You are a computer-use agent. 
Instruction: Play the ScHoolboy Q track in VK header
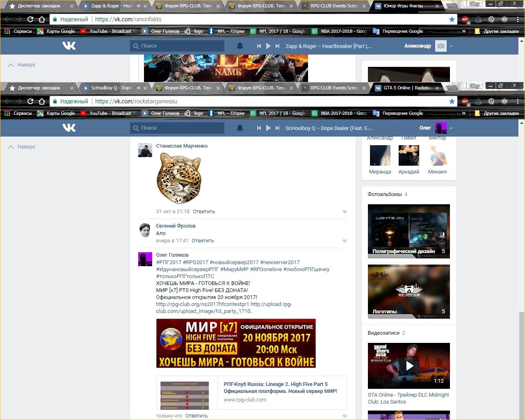coord(268,128)
